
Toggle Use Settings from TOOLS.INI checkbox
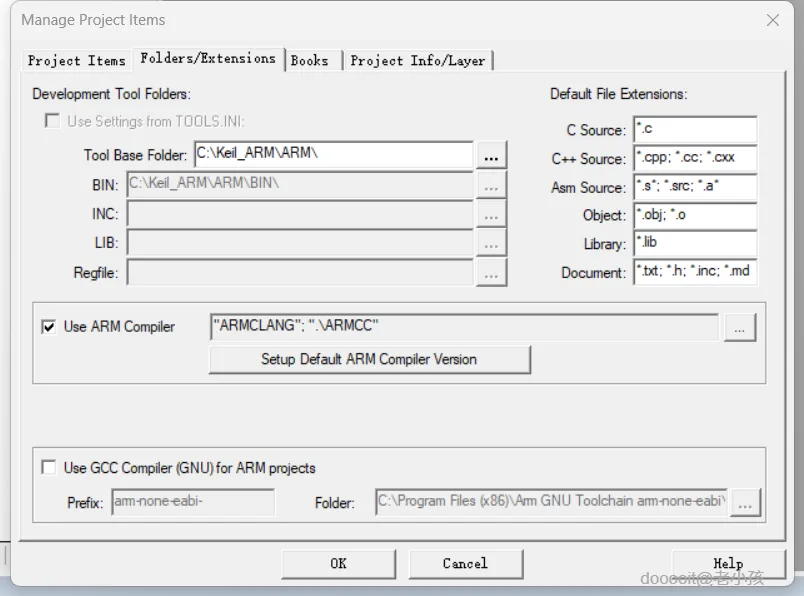pyautogui.click(x=52, y=121)
